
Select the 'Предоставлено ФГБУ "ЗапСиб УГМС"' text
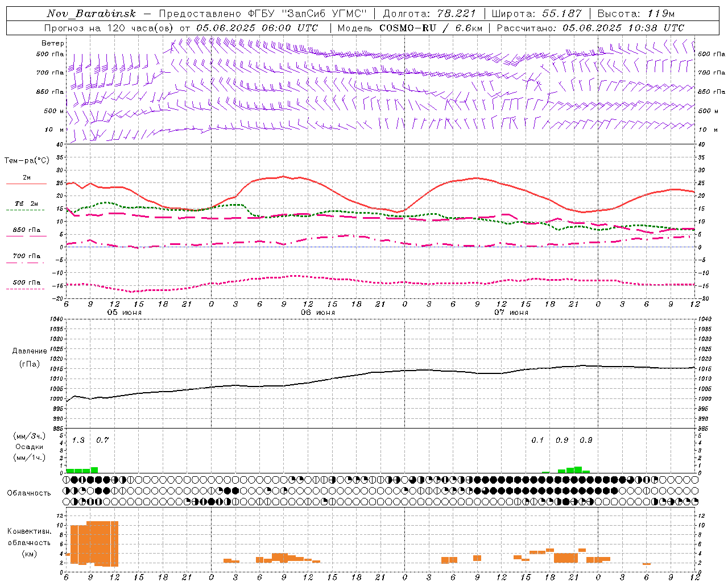(x=263, y=14)
